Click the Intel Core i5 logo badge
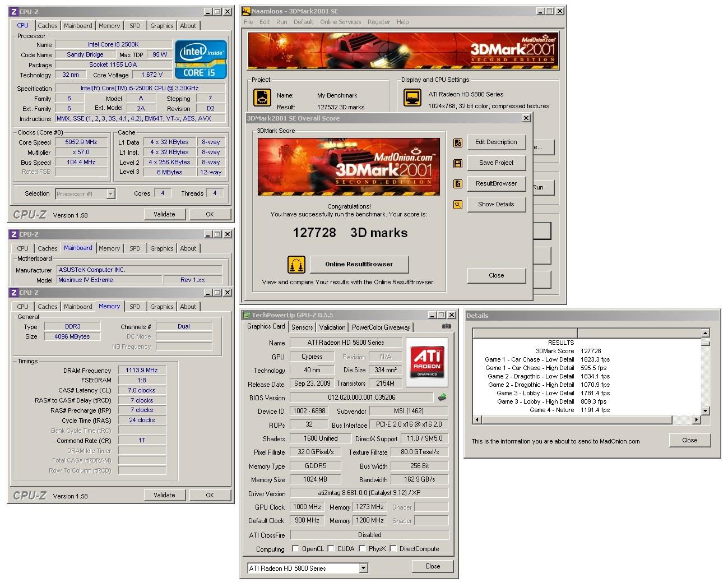The image size is (728, 587). click(201, 59)
